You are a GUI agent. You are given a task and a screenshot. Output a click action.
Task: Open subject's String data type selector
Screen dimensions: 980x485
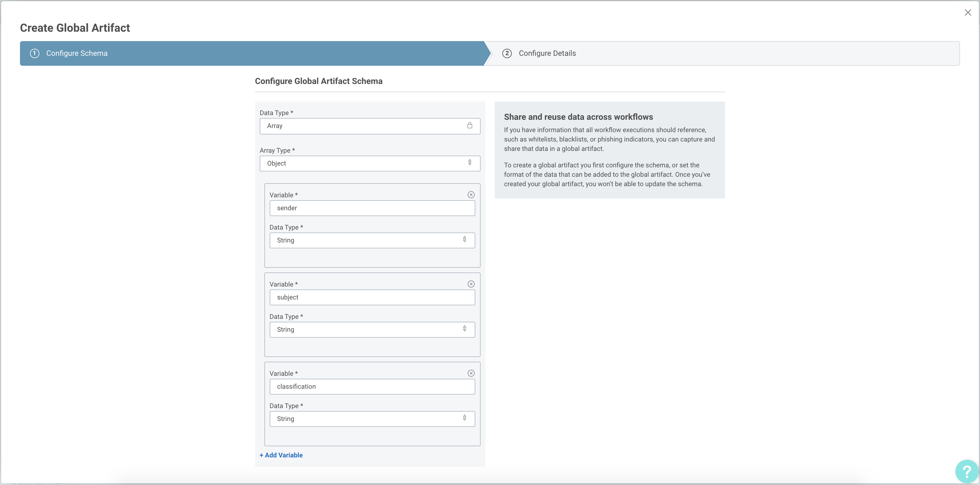click(372, 329)
